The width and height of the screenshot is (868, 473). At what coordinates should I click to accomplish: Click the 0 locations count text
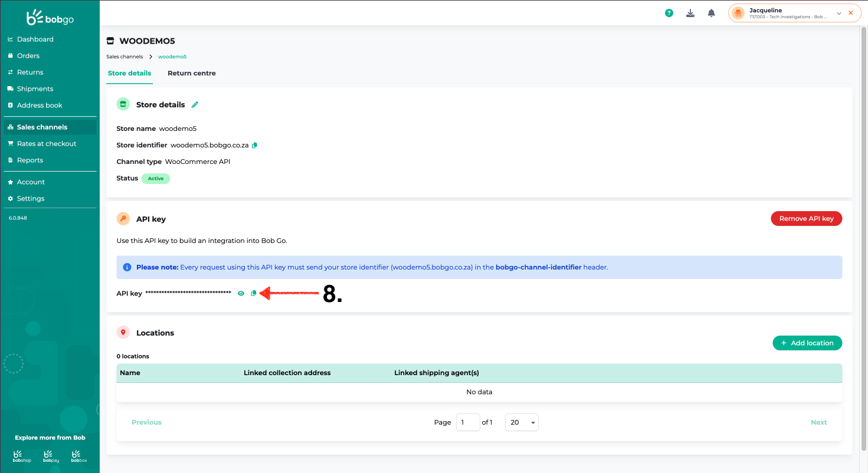[133, 356]
